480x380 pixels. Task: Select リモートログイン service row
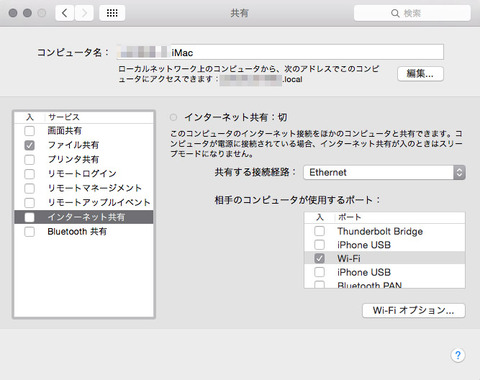pyautogui.click(x=84, y=174)
